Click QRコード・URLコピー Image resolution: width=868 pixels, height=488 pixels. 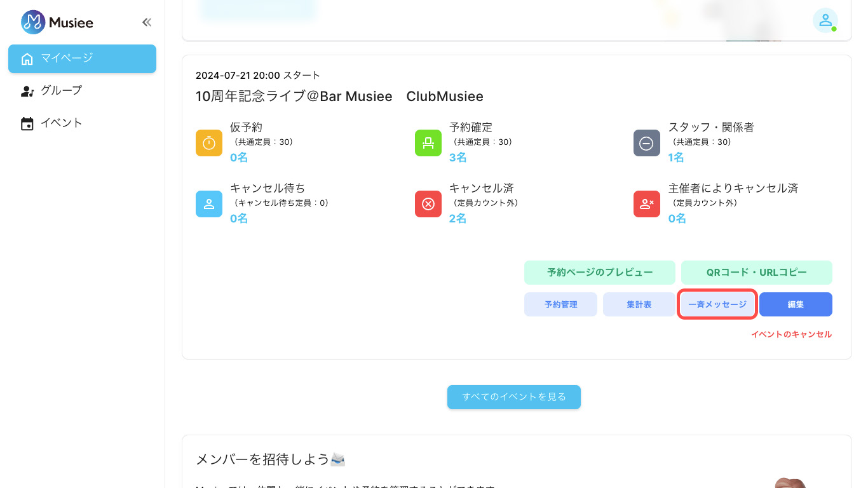point(756,272)
